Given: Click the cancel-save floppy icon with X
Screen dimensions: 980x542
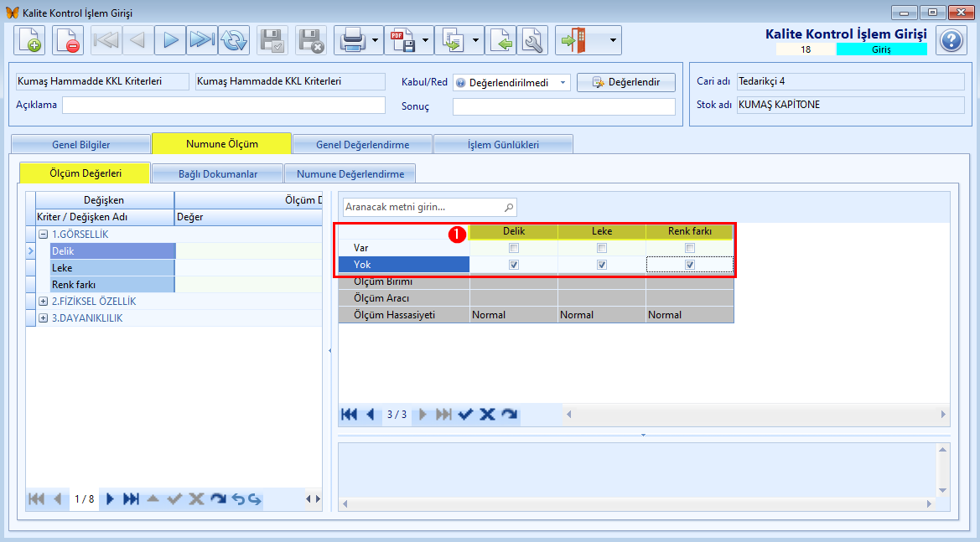Looking at the screenshot, I should pyautogui.click(x=311, y=40).
